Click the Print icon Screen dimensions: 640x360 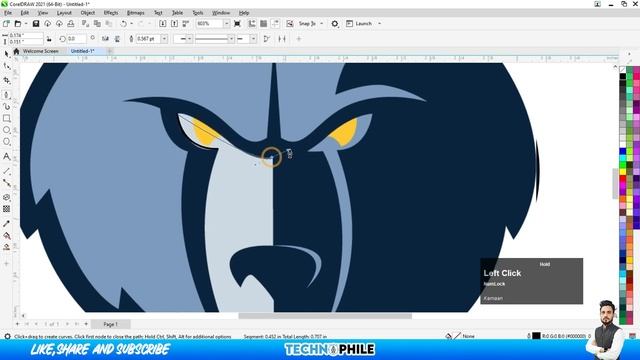pyautogui.click(x=71, y=24)
